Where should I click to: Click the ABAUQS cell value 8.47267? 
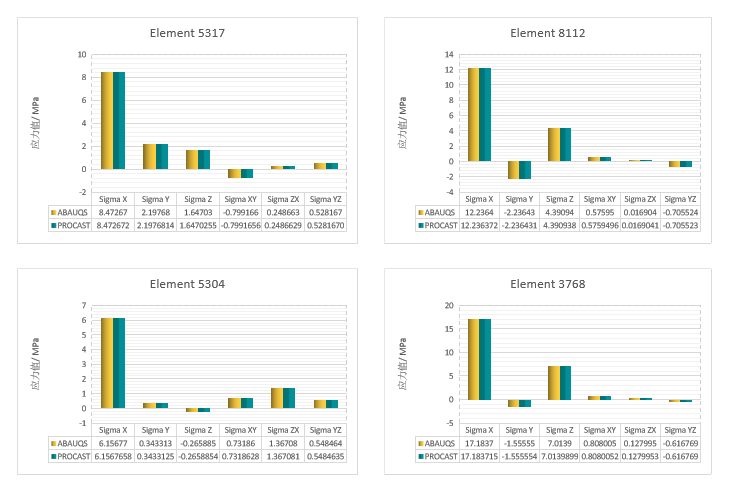pos(113,212)
